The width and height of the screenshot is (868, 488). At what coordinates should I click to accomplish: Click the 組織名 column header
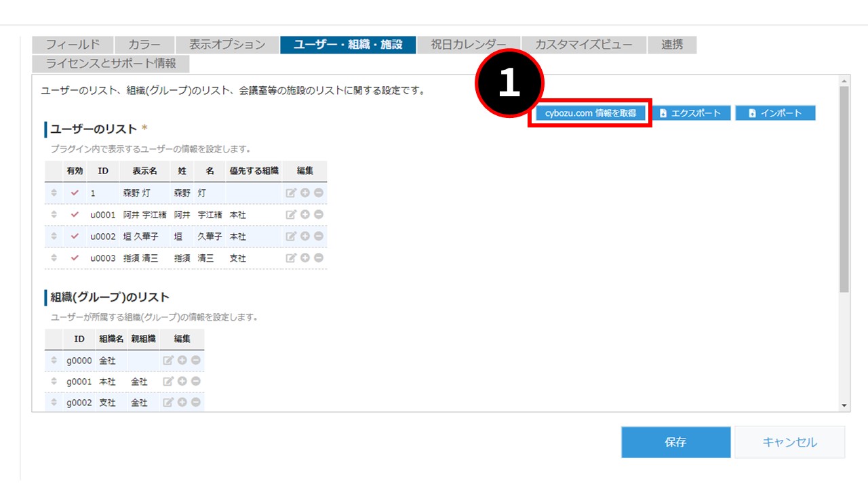(111, 339)
